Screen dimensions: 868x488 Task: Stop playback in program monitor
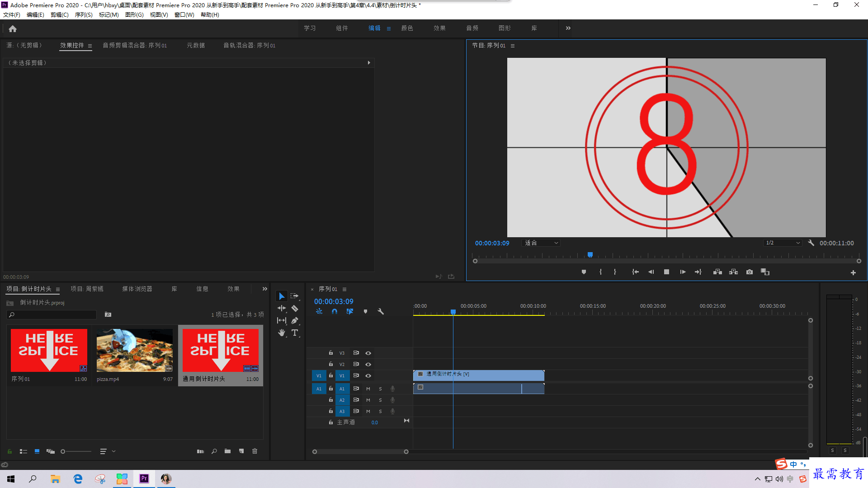[666, 272]
